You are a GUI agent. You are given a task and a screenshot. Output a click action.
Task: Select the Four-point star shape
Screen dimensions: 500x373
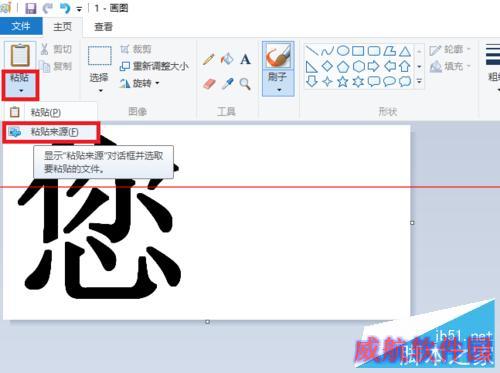click(x=327, y=81)
